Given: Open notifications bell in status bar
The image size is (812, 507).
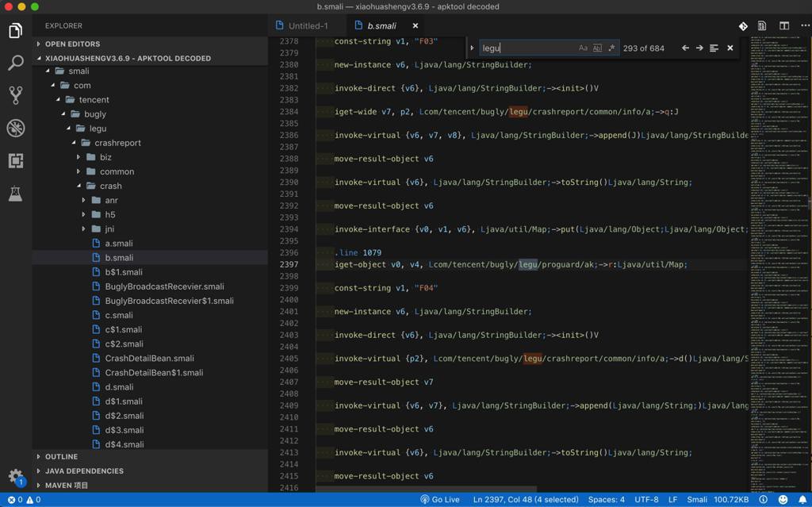Looking at the screenshot, I should 802,500.
